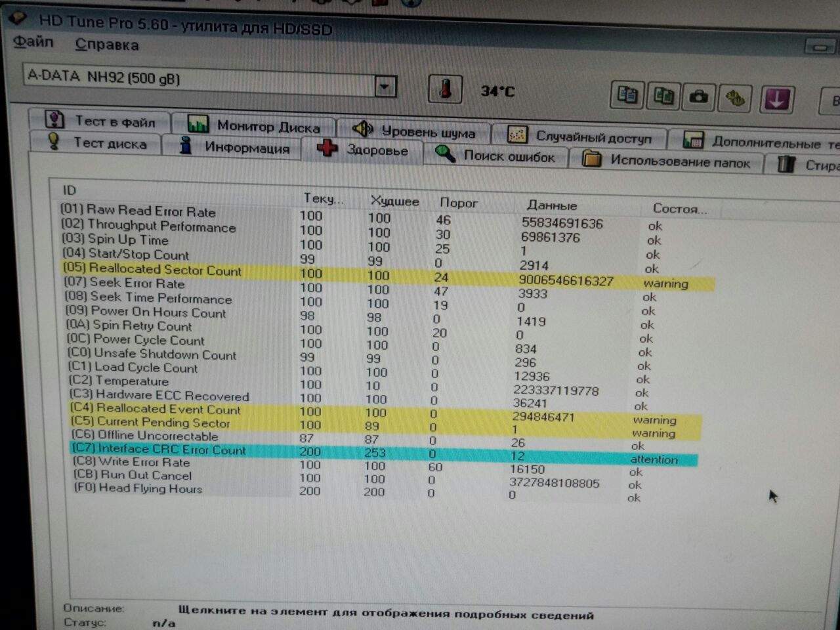Click the camera save screenshot icon

point(699,98)
